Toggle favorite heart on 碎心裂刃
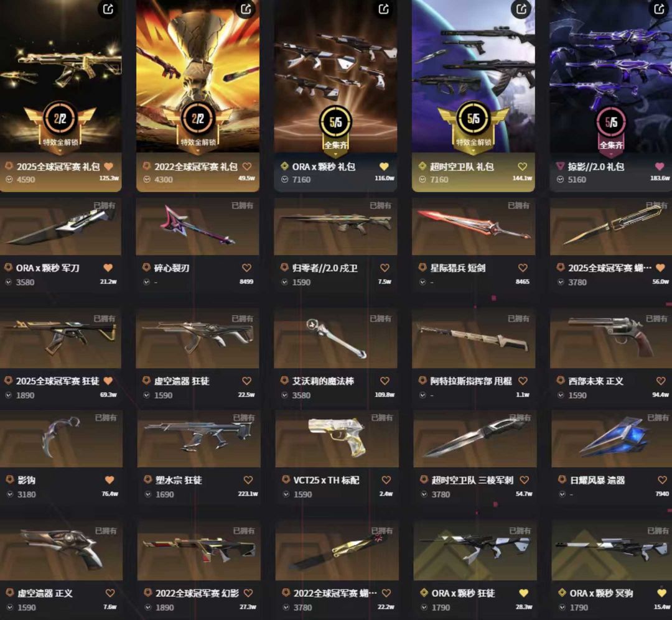Screen dimensions: 672x620 click(x=246, y=268)
